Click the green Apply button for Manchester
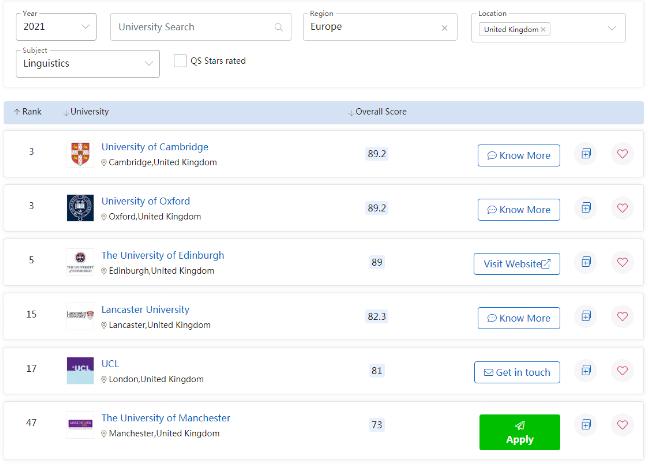This screenshot has height=464, width=648. click(519, 432)
